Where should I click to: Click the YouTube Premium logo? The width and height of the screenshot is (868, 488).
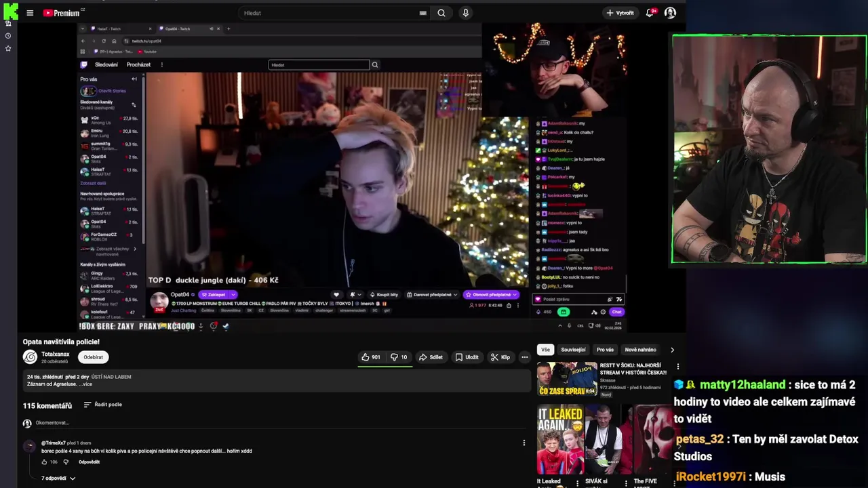tap(61, 13)
